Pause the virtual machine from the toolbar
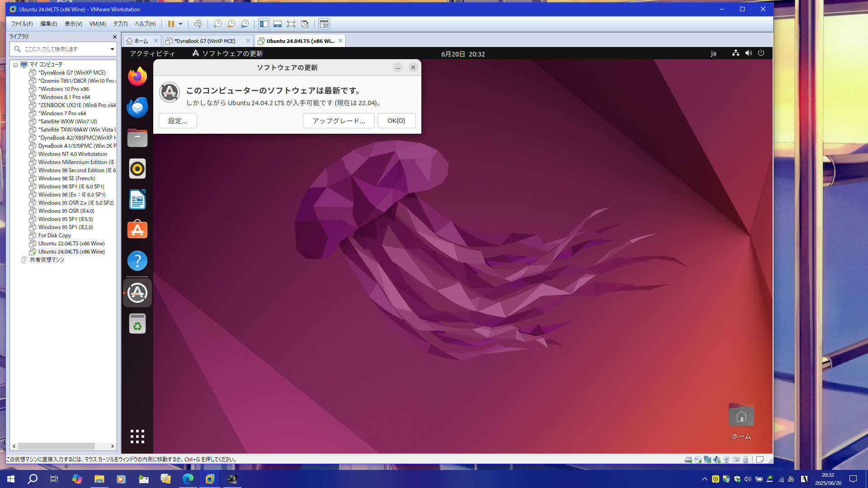 pyautogui.click(x=171, y=24)
